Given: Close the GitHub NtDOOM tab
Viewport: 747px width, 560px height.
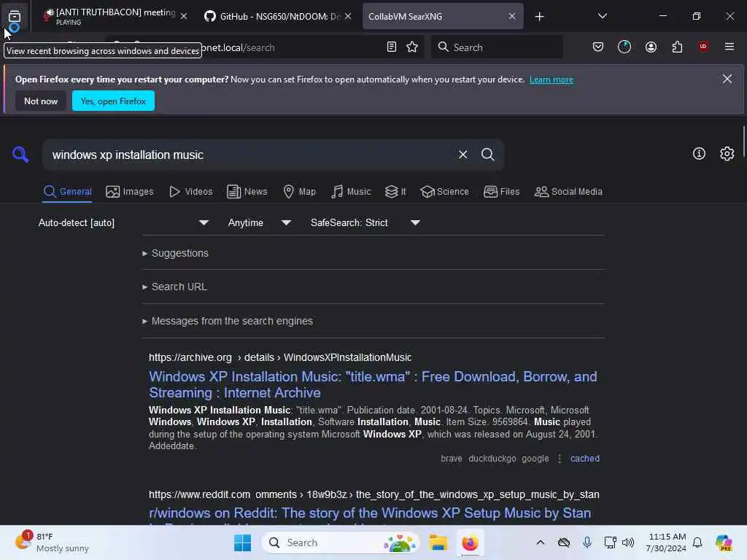Looking at the screenshot, I should coord(348,16).
